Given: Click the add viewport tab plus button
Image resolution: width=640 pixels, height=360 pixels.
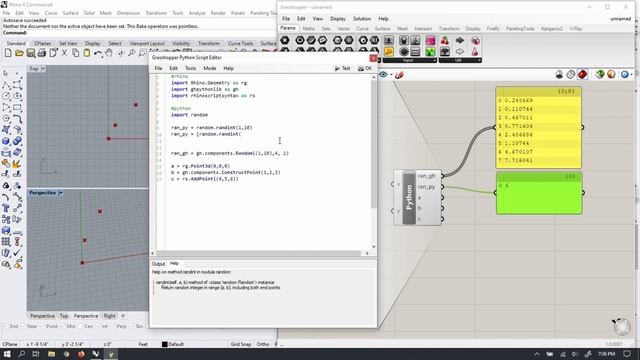Looking at the screenshot, I should pyautogui.click(x=123, y=316).
